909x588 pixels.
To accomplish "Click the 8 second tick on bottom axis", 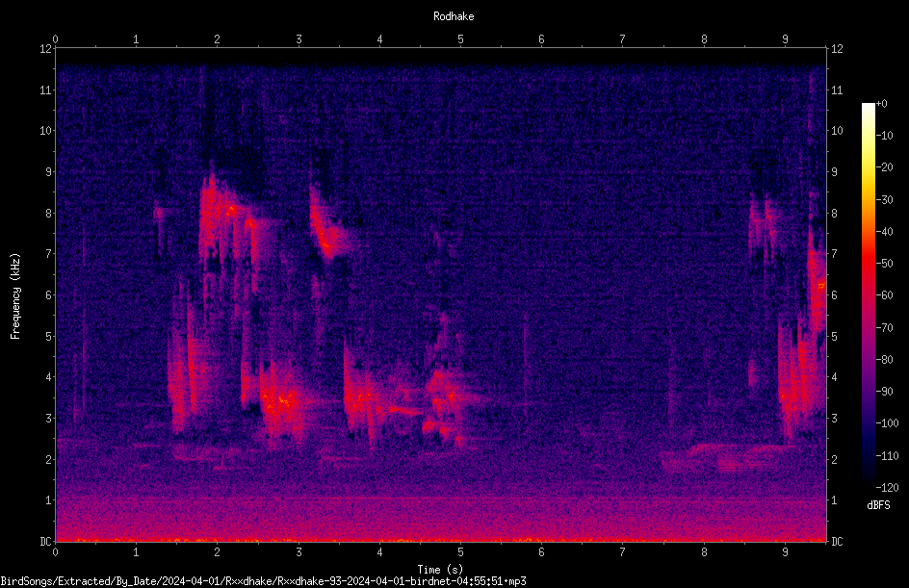I will [x=704, y=552].
